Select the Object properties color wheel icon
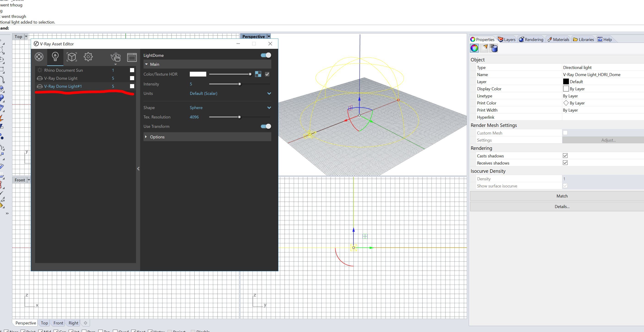 474,48
